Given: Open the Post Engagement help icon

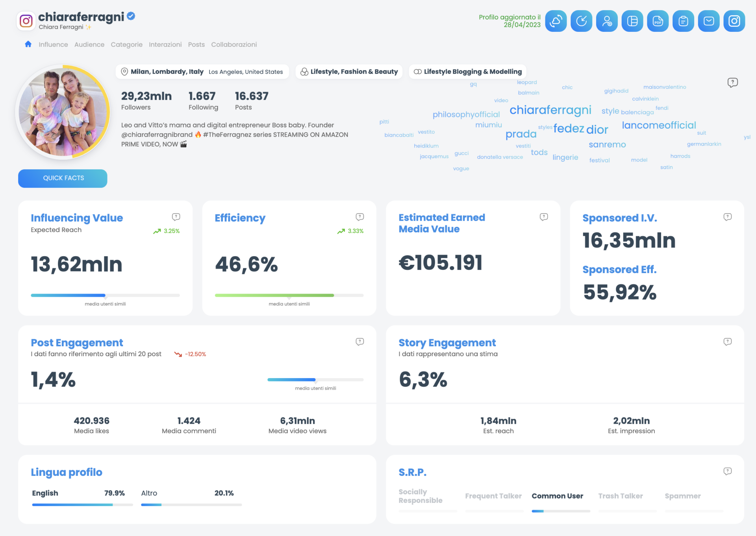Looking at the screenshot, I should coord(360,342).
